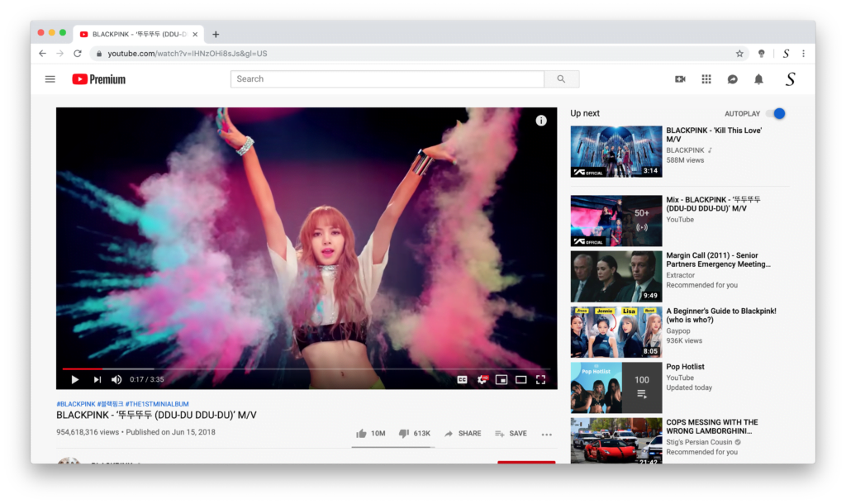Image resolution: width=846 pixels, height=504 pixels.
Task: Bookmark this page with the star
Action: pos(739,54)
